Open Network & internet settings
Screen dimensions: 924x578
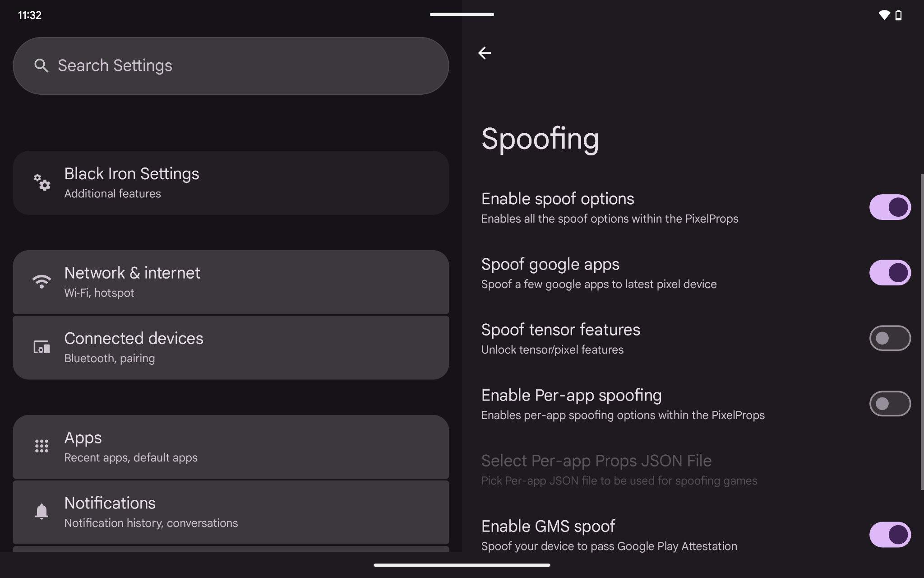(x=231, y=282)
